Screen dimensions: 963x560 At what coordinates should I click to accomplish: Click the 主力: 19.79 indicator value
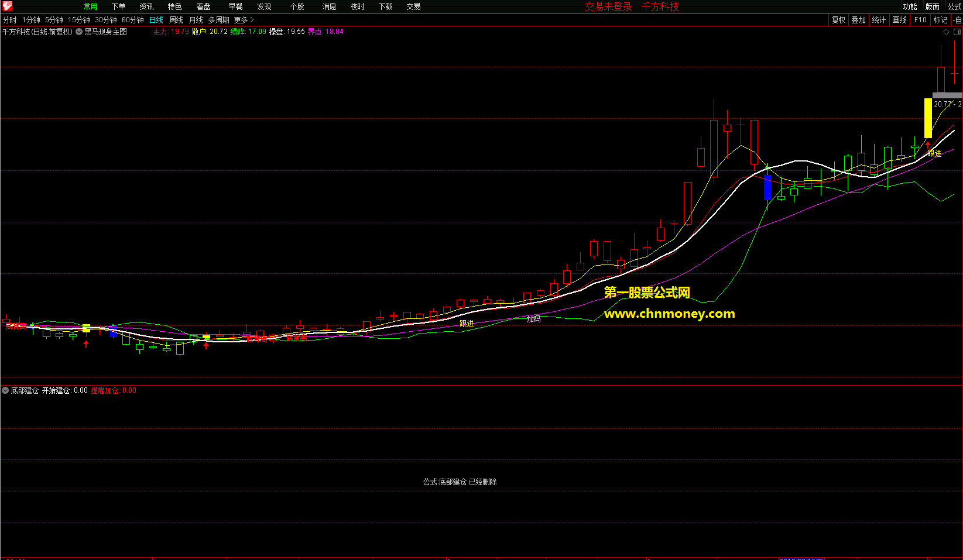pos(171,32)
